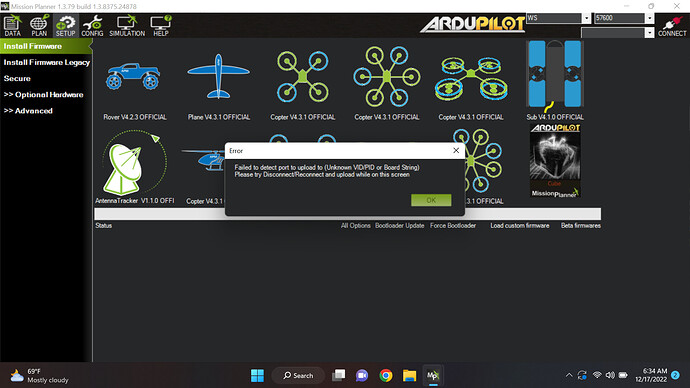Open Install Firmware Legacy menu item
Image resolution: width=690 pixels, height=388 pixels.
click(47, 62)
